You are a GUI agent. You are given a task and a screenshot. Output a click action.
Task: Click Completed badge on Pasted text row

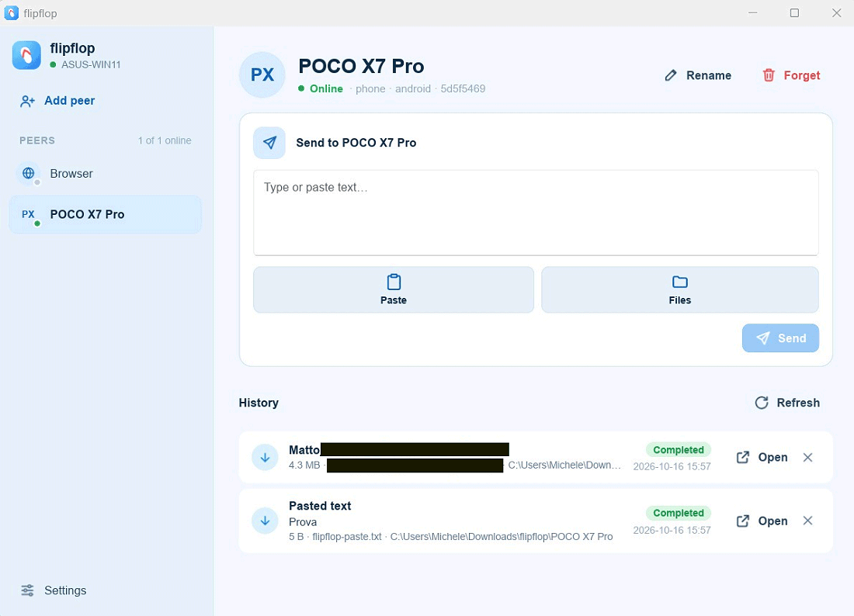678,513
